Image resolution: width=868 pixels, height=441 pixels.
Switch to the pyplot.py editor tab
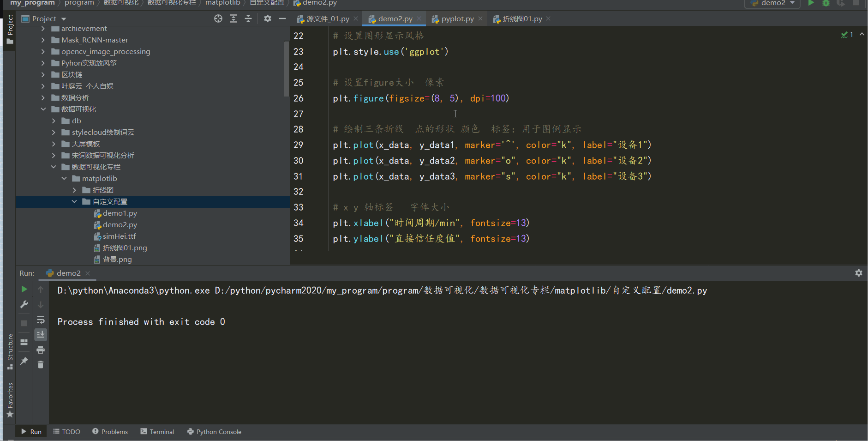[457, 19]
